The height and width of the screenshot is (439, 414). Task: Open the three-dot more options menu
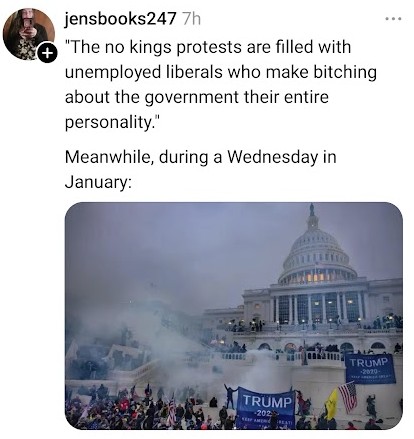394,19
